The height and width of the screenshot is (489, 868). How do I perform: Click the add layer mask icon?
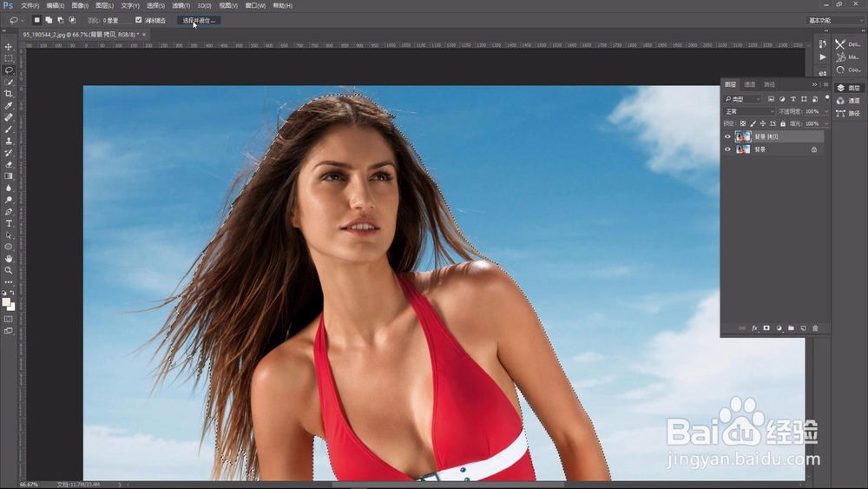[x=766, y=328]
